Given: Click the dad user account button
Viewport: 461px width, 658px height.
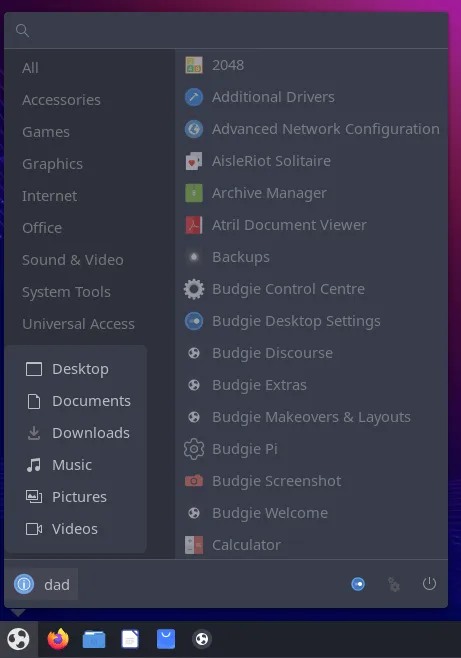Looking at the screenshot, I should pyautogui.click(x=42, y=584).
